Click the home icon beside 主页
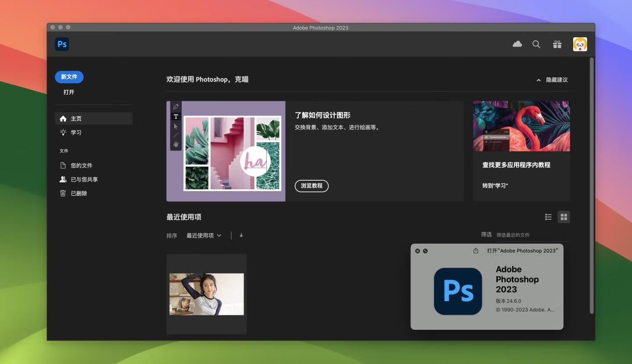The height and width of the screenshot is (364, 632). [x=63, y=118]
